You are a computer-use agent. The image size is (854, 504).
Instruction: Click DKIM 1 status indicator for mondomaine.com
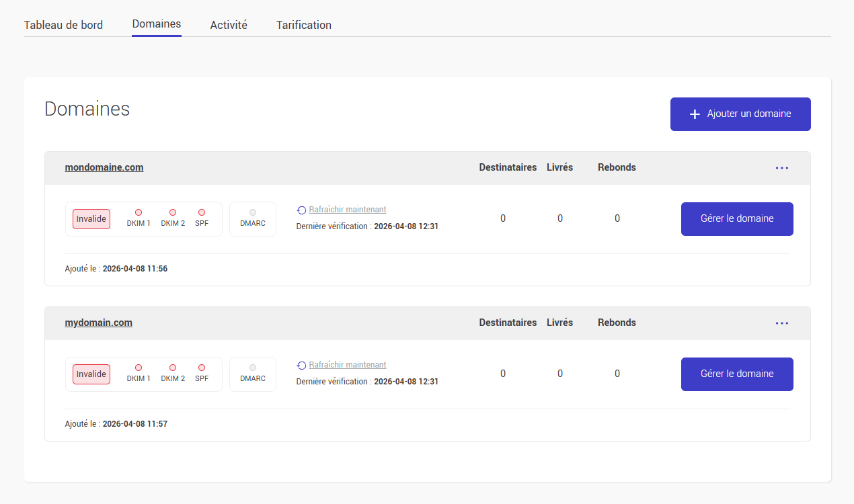click(x=139, y=212)
